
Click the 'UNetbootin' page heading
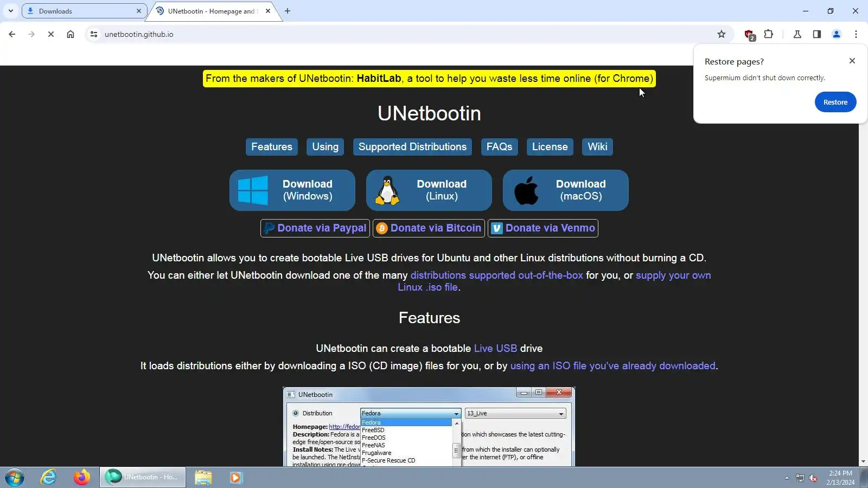click(x=429, y=113)
